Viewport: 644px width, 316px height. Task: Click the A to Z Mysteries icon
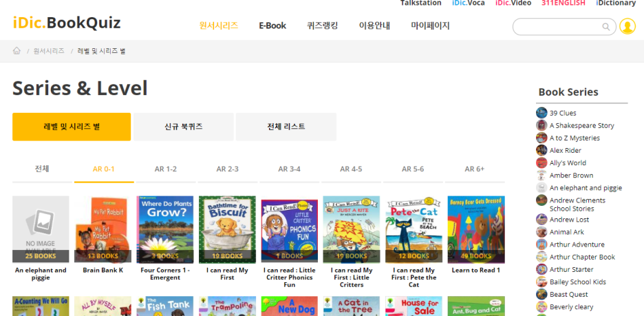pos(541,138)
